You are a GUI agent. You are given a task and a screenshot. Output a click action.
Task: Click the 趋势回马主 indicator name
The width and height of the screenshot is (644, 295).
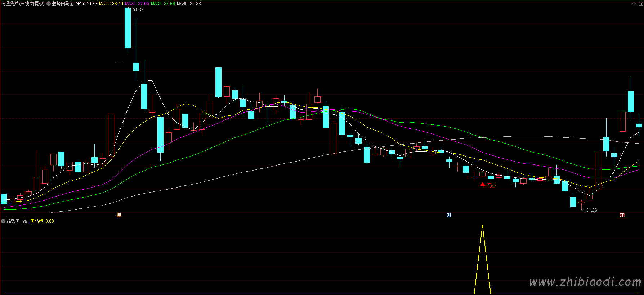63,4
